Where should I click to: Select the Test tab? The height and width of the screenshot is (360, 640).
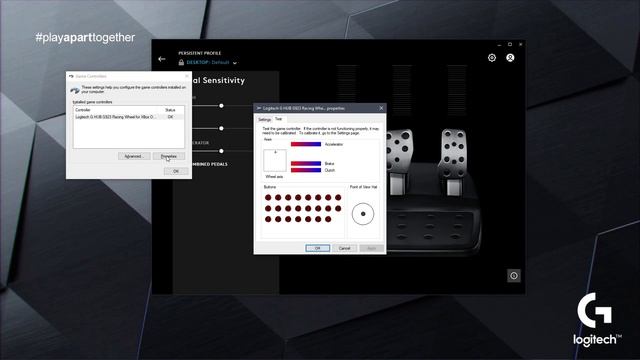point(278,119)
